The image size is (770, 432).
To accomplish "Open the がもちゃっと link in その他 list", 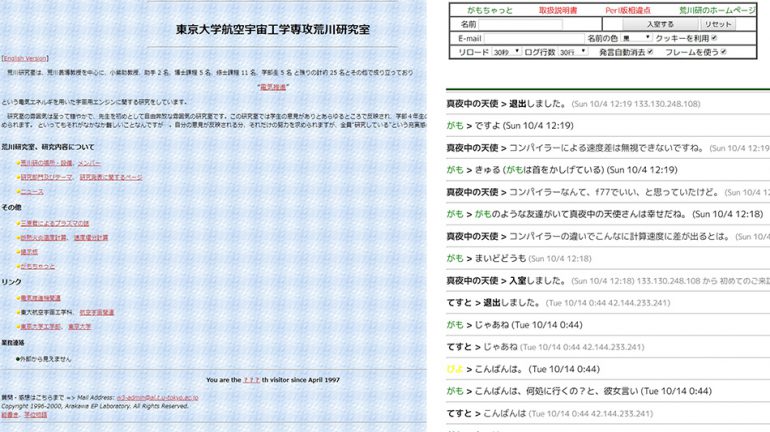I will tap(38, 267).
